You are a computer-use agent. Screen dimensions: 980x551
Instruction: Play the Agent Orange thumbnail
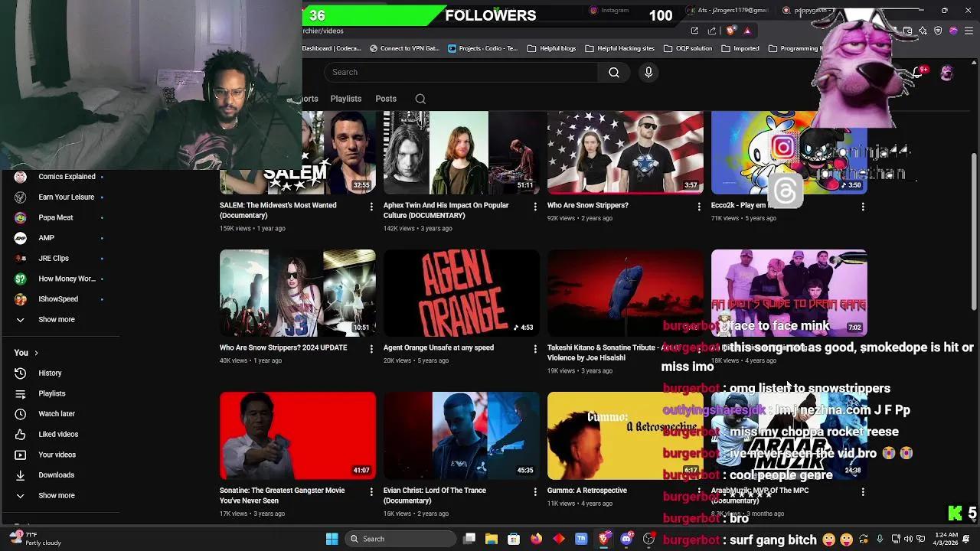[462, 293]
